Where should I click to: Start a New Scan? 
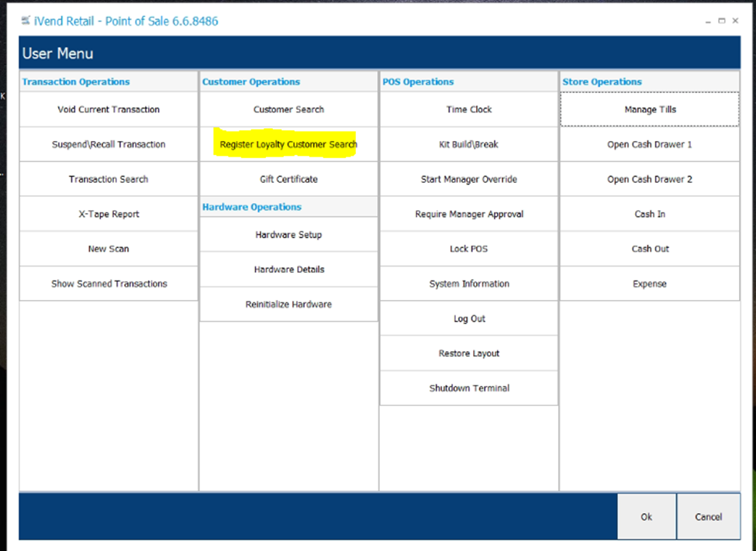[109, 249]
